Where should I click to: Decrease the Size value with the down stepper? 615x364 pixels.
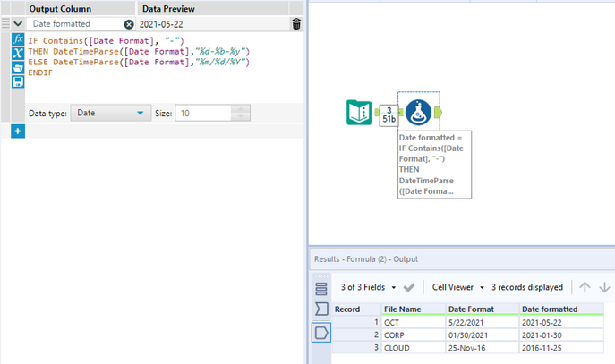pos(241,117)
